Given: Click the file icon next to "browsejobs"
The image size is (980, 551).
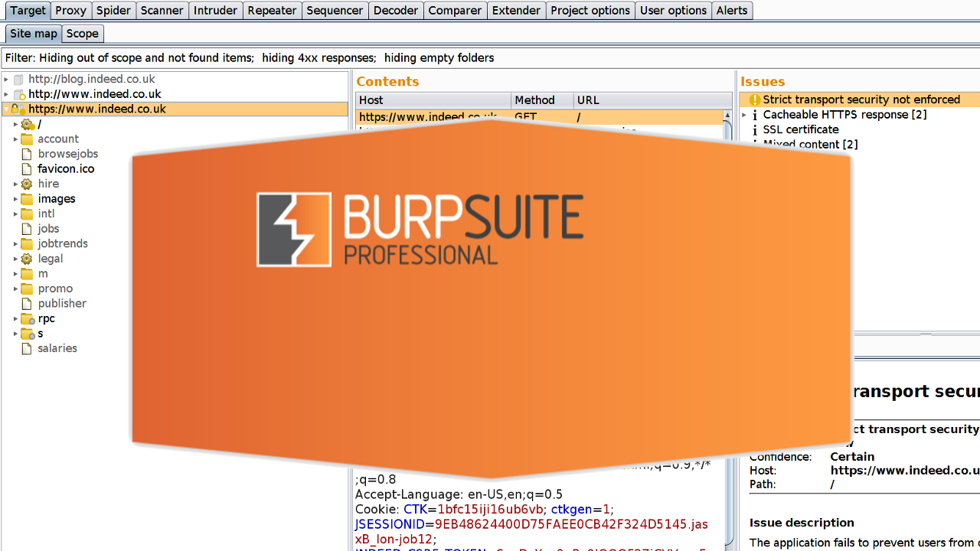Looking at the screenshot, I should [27, 154].
